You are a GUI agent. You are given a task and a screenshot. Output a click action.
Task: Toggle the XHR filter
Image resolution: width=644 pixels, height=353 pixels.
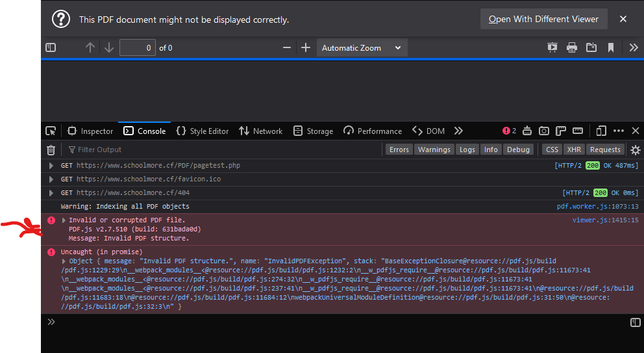point(573,150)
